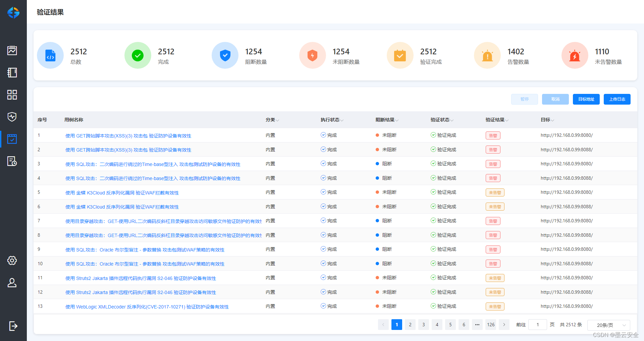Click the 告警 tag in row 1

pyautogui.click(x=493, y=135)
